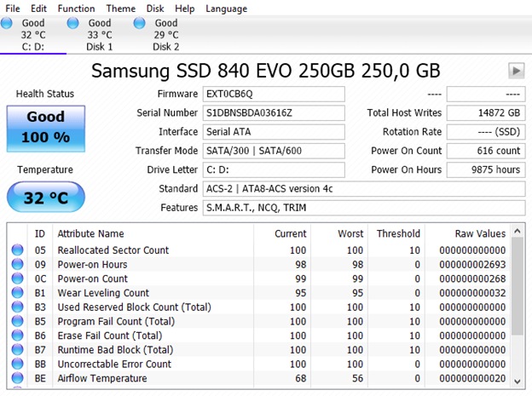
Task: Open the Function menu
Action: [76, 9]
